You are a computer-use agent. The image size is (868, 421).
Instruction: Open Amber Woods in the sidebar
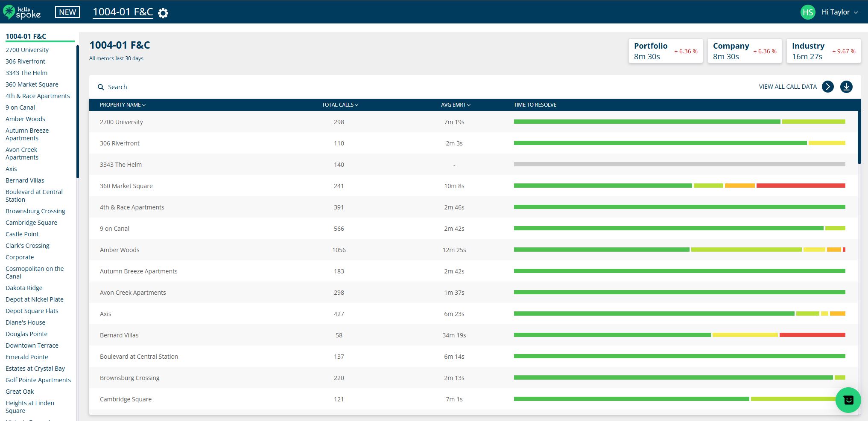click(25, 119)
